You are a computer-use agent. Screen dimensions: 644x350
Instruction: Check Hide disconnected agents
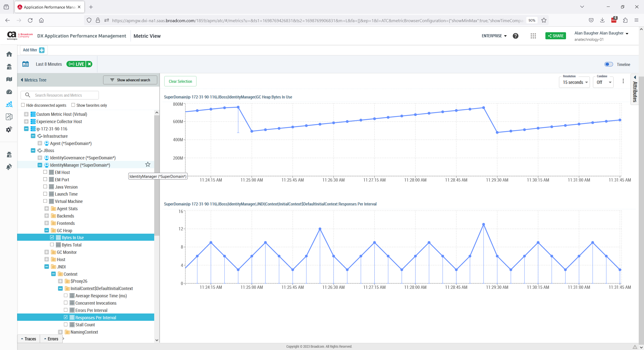[23, 105]
